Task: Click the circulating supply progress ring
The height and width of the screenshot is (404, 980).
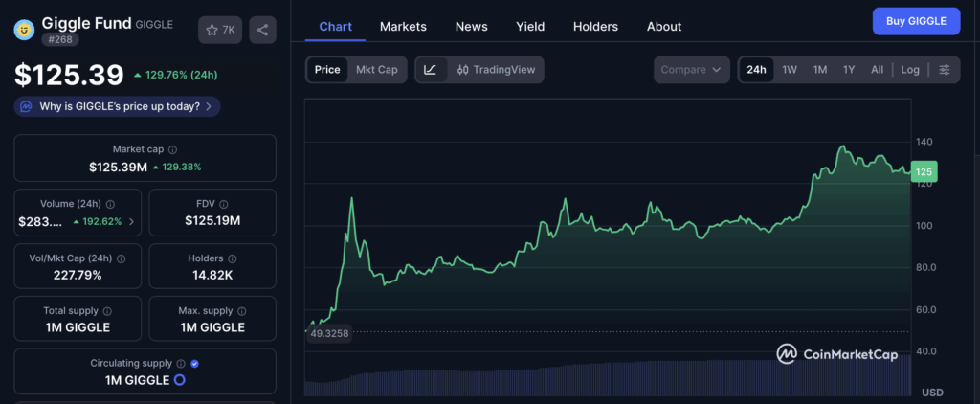Action: click(178, 380)
